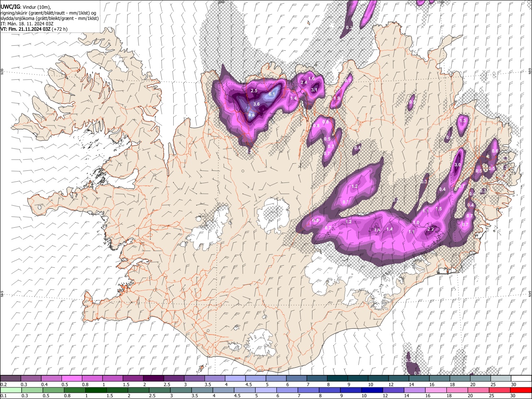The width and height of the screenshot is (532, 399).
Task: Click the 2.2 precipitation value on the map
Action: [x=431, y=229]
